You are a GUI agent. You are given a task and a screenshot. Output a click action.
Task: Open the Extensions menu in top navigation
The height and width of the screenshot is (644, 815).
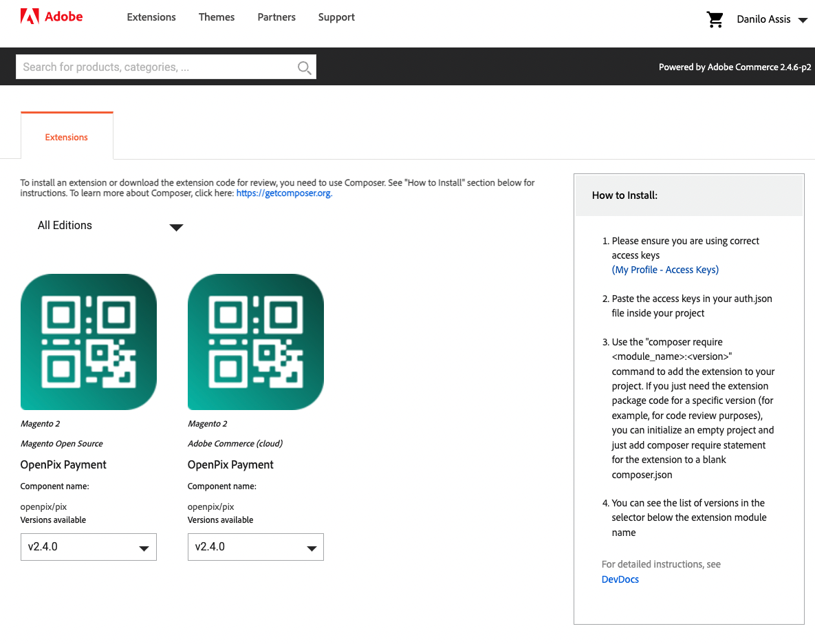[151, 17]
